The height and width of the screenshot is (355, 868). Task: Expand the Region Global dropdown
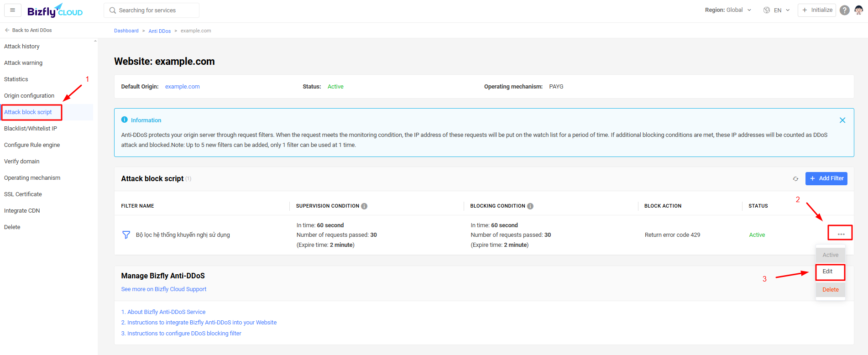coord(728,10)
